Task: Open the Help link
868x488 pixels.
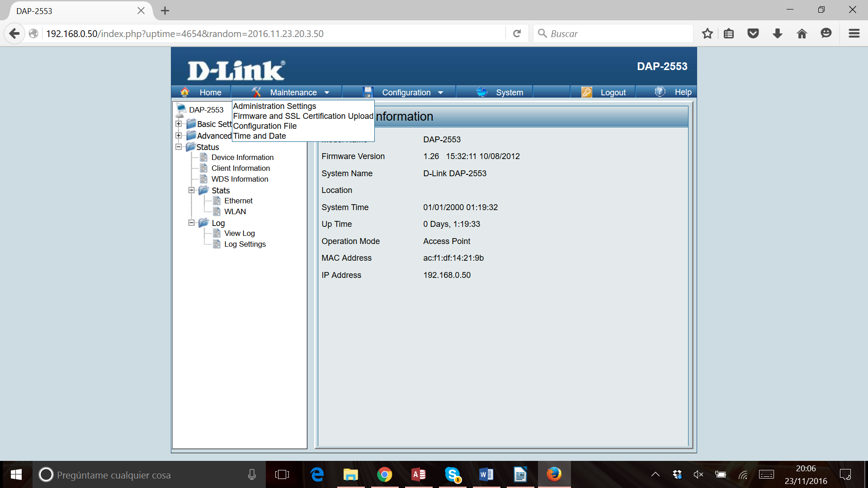Action: 683,92
